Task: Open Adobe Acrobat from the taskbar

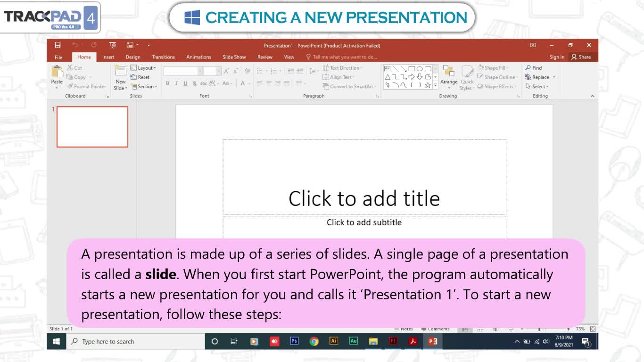Action: 413,341
